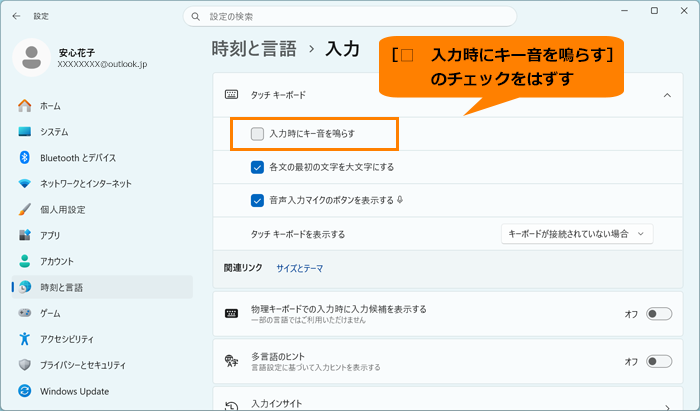
Task: Go to プライバシーとセキュリティ settings
Action: point(102,365)
